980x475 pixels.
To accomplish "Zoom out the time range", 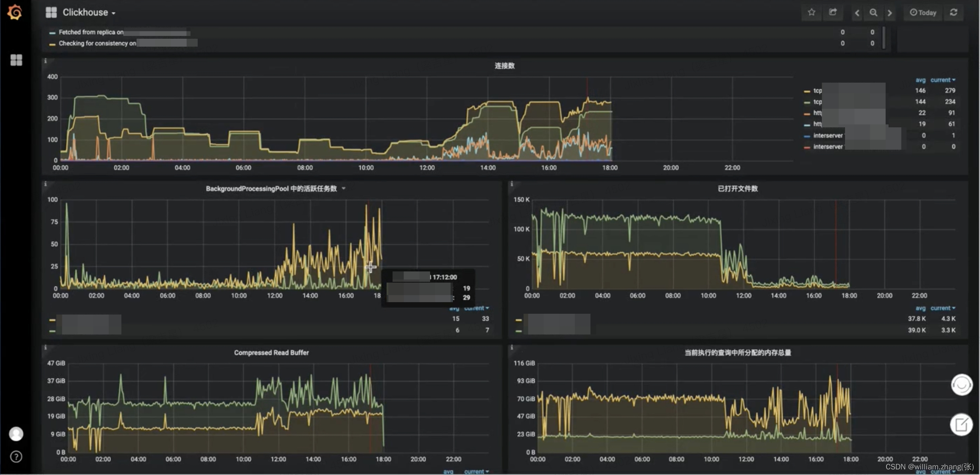I will tap(873, 13).
